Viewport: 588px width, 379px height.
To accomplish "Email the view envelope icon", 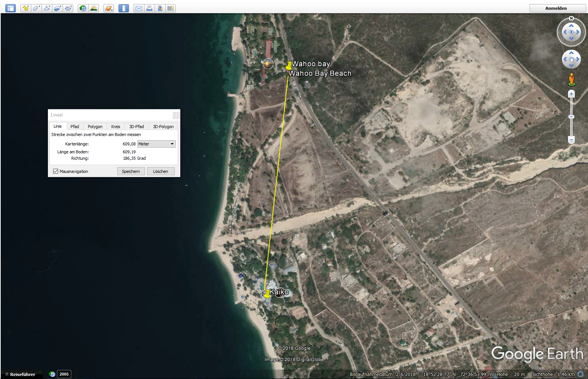I will (139, 8).
